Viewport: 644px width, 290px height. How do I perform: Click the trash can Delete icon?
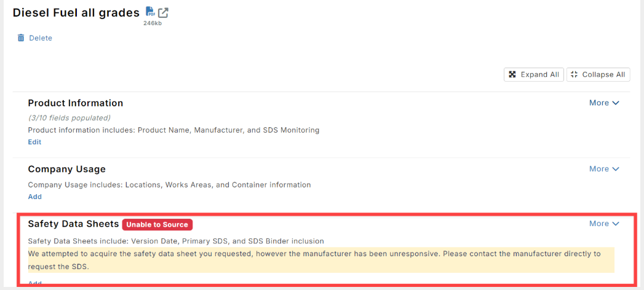21,37
